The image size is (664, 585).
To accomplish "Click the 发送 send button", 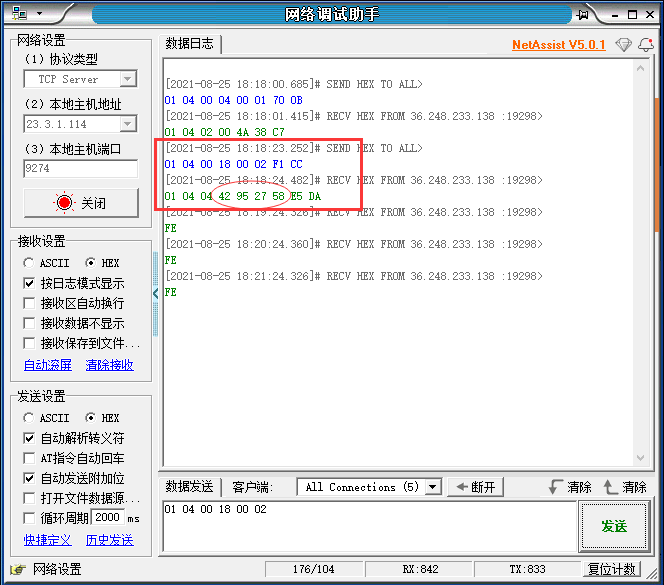I will pyautogui.click(x=613, y=526).
